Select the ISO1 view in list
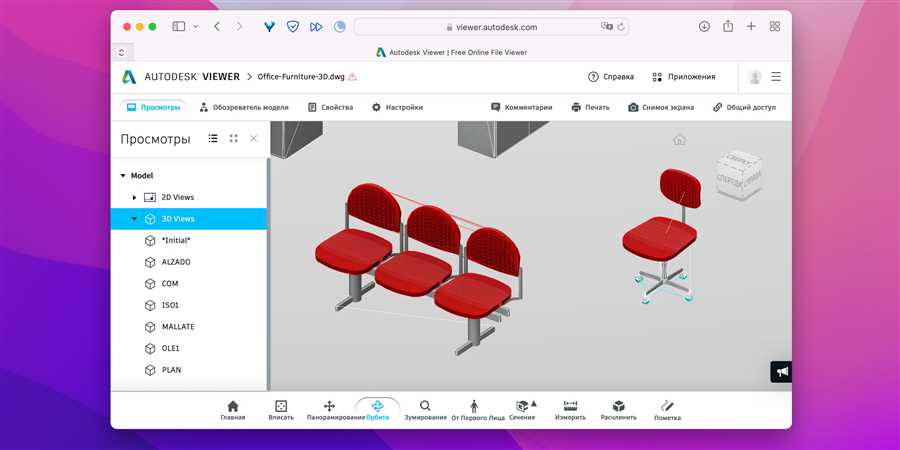900x450 pixels. 170,305
